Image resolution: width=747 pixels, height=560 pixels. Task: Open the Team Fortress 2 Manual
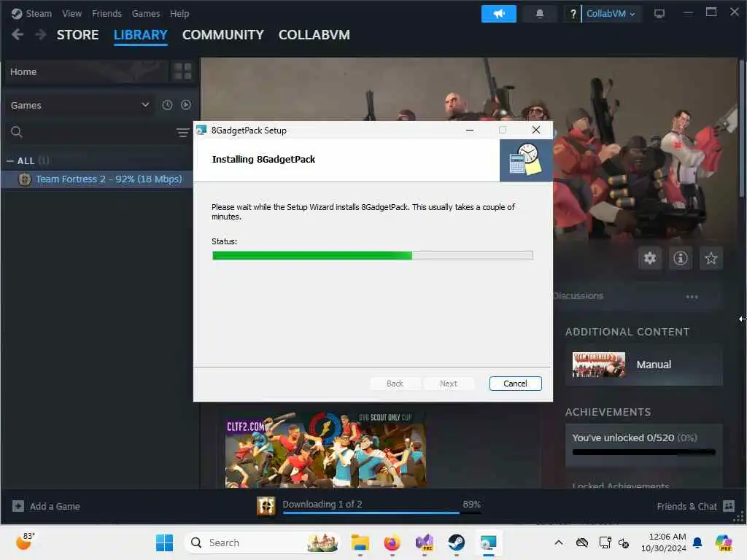644,365
